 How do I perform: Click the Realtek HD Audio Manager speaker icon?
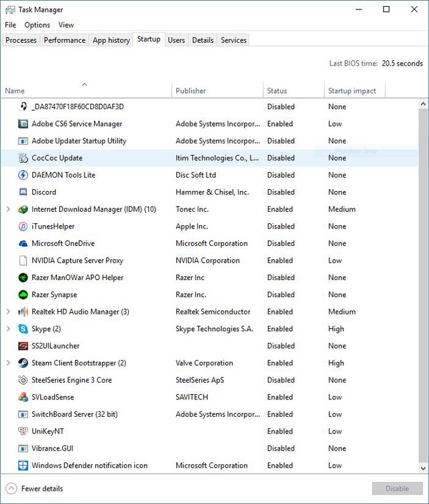pos(23,312)
